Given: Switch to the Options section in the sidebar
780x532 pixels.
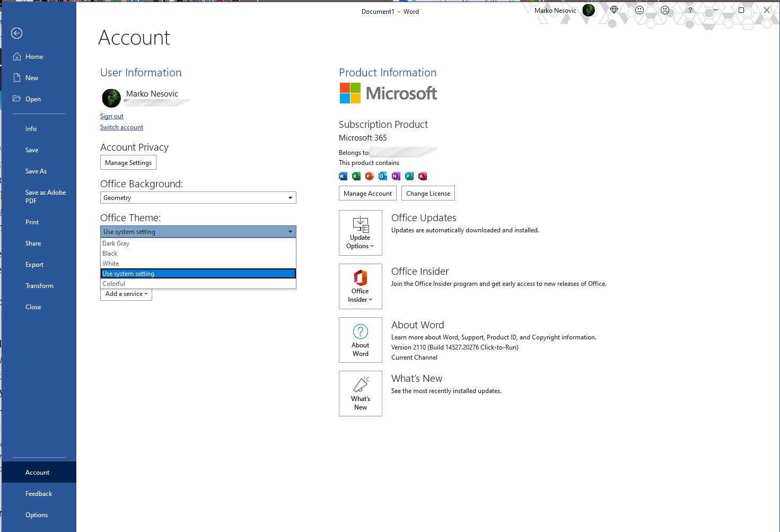Looking at the screenshot, I should 36,514.
